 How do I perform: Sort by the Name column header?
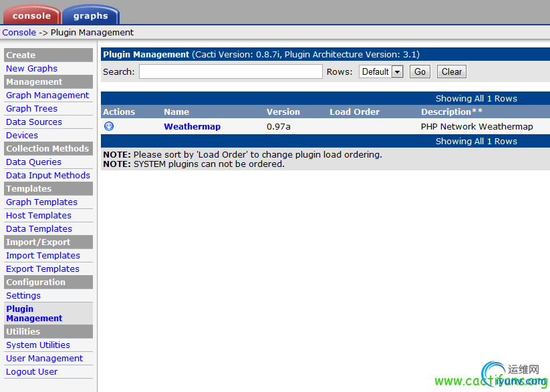[176, 112]
